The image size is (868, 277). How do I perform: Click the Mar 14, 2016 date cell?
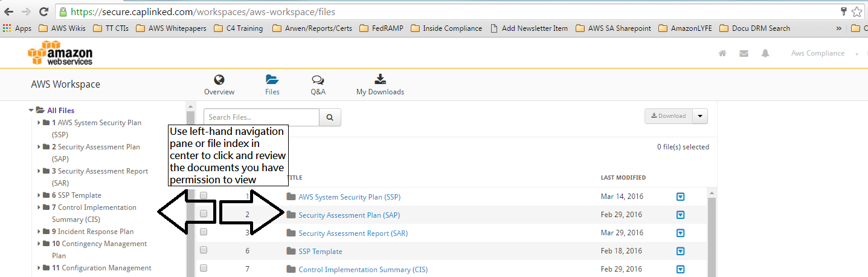pos(622,197)
